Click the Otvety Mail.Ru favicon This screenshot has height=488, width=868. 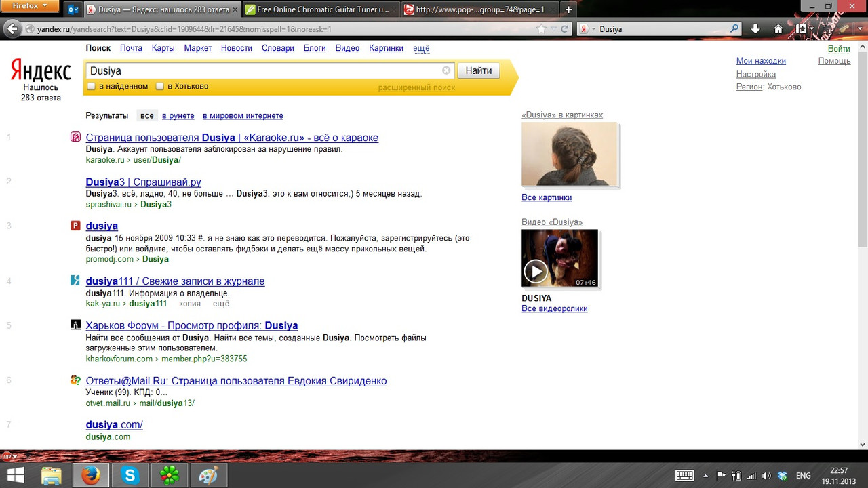coord(76,380)
